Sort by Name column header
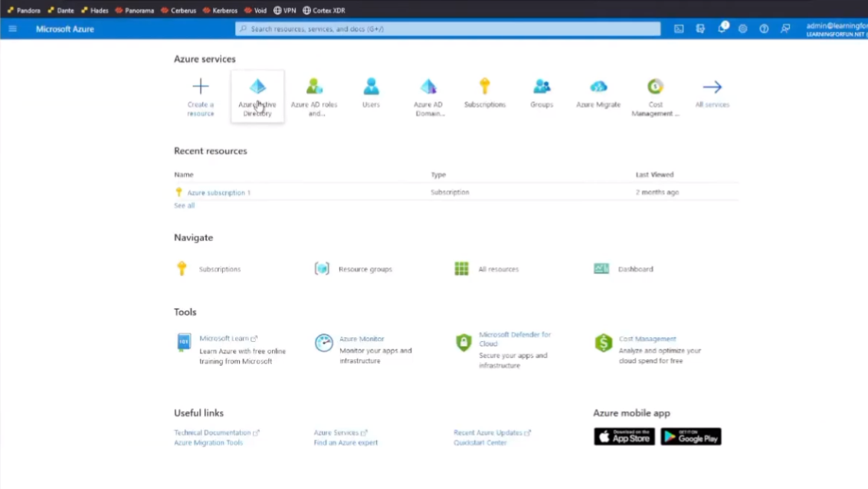This screenshot has width=868, height=489. [184, 175]
